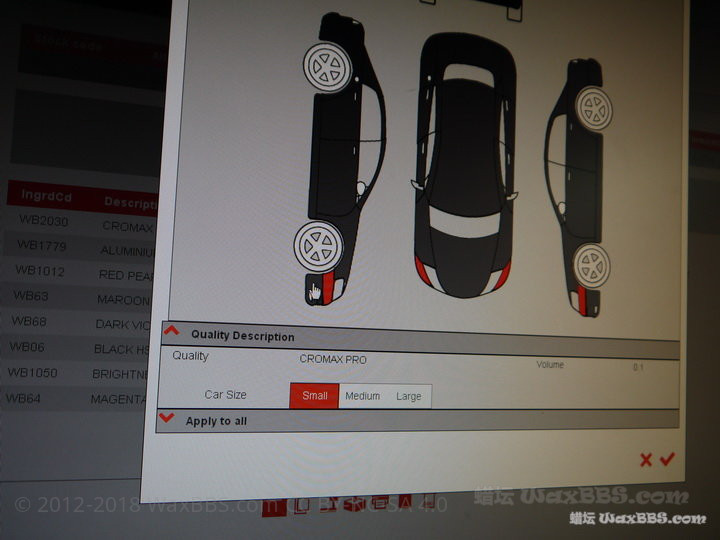Click the Description column header

pyautogui.click(x=130, y=201)
